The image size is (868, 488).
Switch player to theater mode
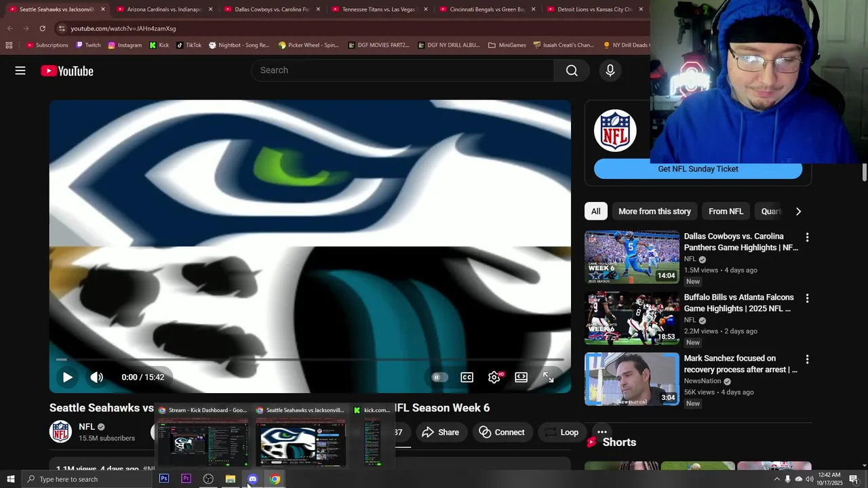tap(521, 378)
